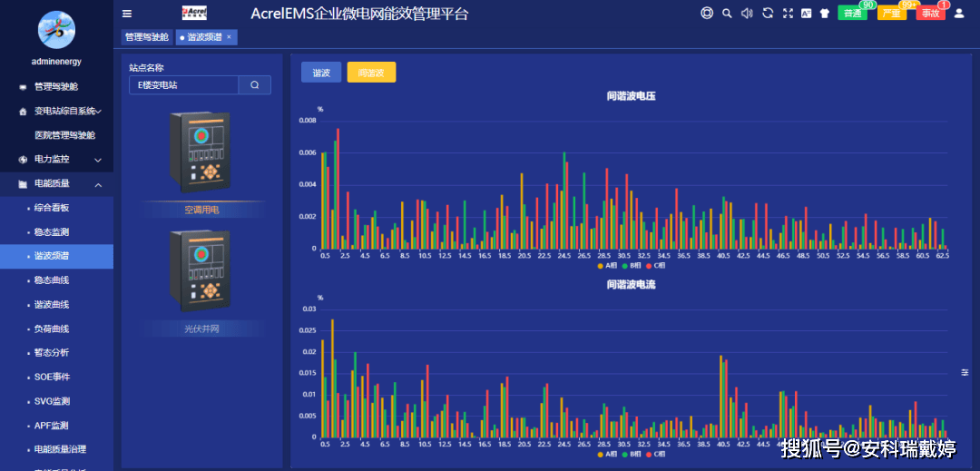Collapse the sidebar with the hamburger icon
Screen dimensions: 980x471
point(127,14)
